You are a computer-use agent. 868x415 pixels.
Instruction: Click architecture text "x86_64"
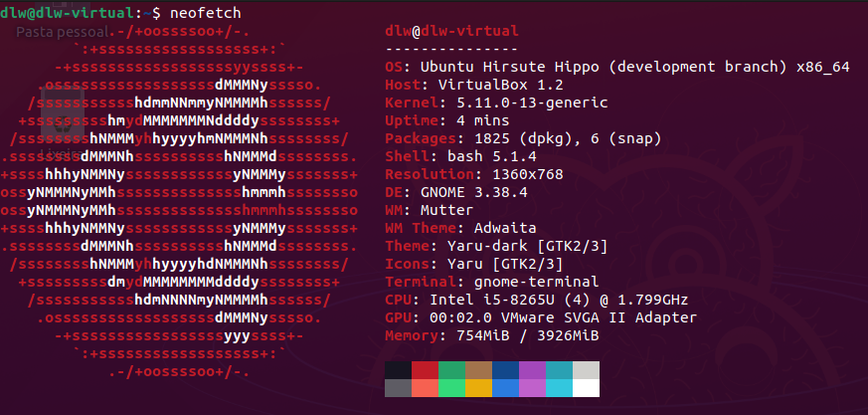tap(823, 67)
